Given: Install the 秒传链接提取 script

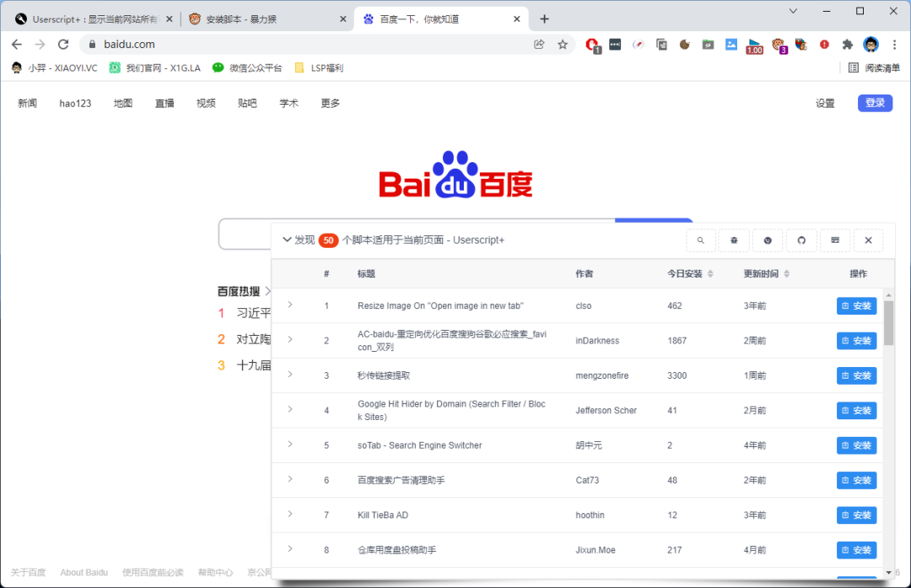Looking at the screenshot, I should (x=856, y=375).
